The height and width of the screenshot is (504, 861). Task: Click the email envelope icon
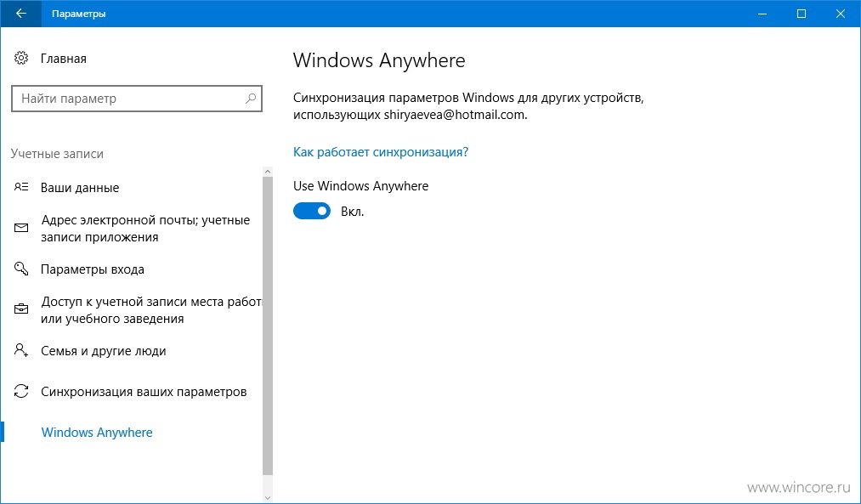click(21, 228)
